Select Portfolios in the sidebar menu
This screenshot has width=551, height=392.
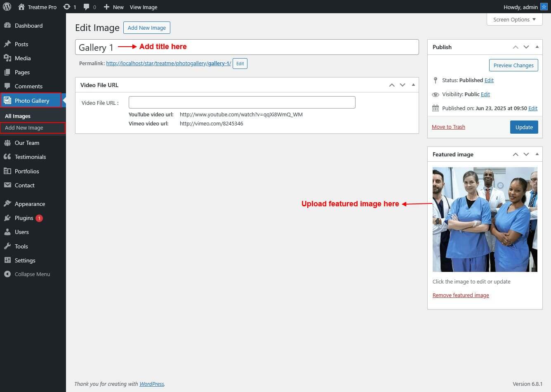coord(27,171)
